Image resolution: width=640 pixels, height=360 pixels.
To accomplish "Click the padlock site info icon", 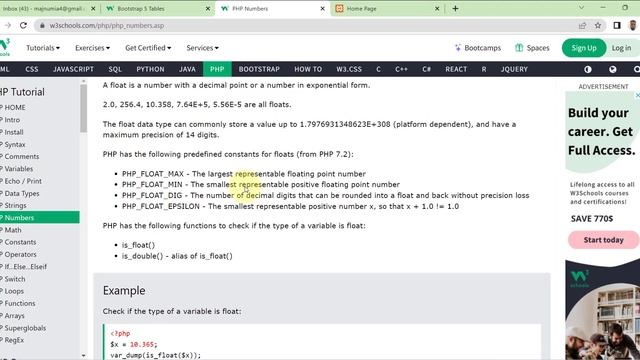I will pos(42,25).
